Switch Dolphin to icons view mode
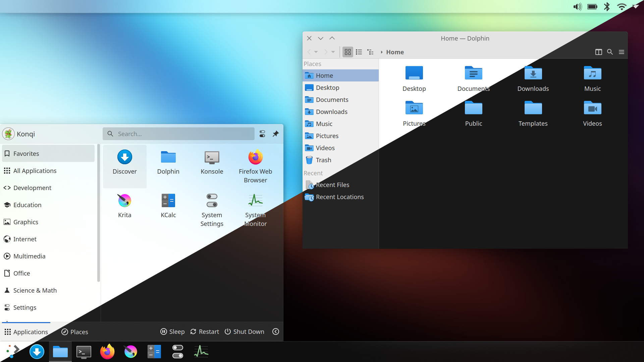The height and width of the screenshot is (362, 644). [x=348, y=52]
